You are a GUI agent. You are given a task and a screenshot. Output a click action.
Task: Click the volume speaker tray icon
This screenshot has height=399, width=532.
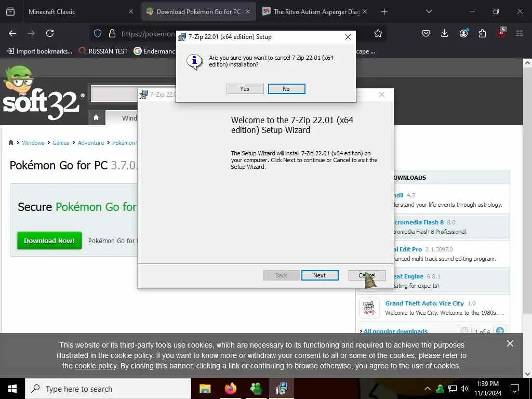pyautogui.click(x=464, y=389)
